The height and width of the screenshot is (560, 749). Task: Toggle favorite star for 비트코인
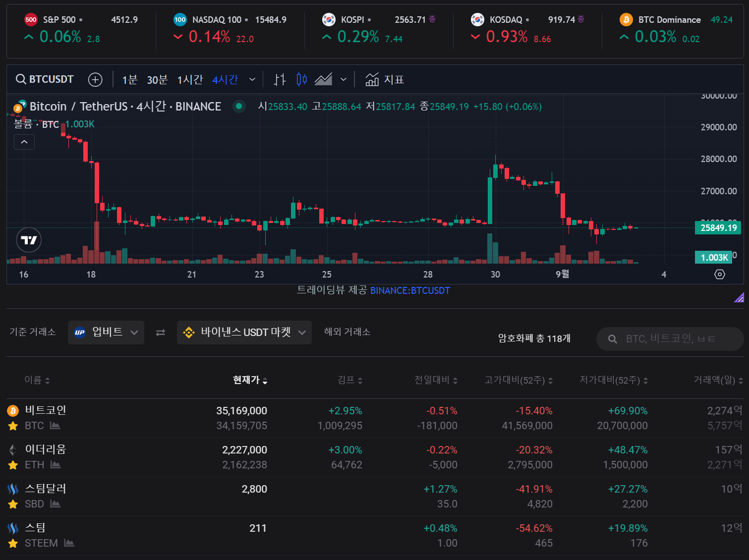point(13,426)
